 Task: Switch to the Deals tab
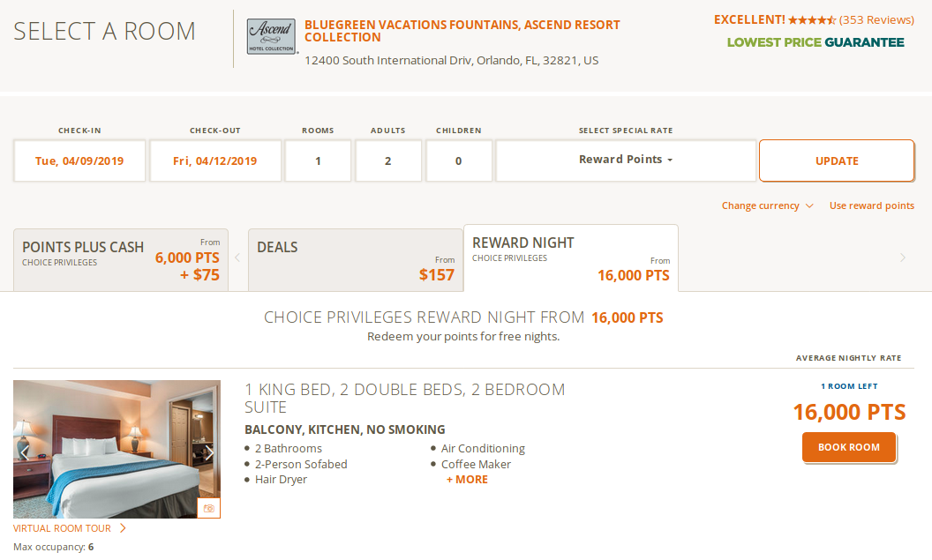[356, 260]
